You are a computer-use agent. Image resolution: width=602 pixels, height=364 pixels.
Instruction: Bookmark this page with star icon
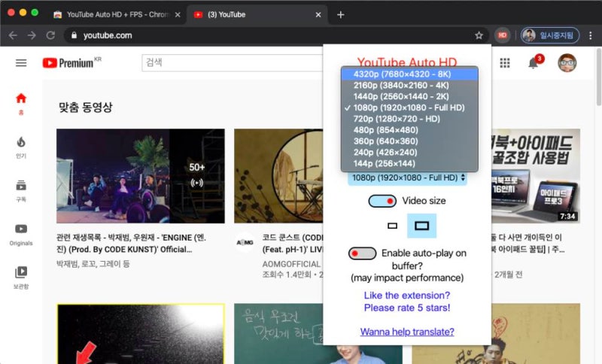[x=479, y=35]
